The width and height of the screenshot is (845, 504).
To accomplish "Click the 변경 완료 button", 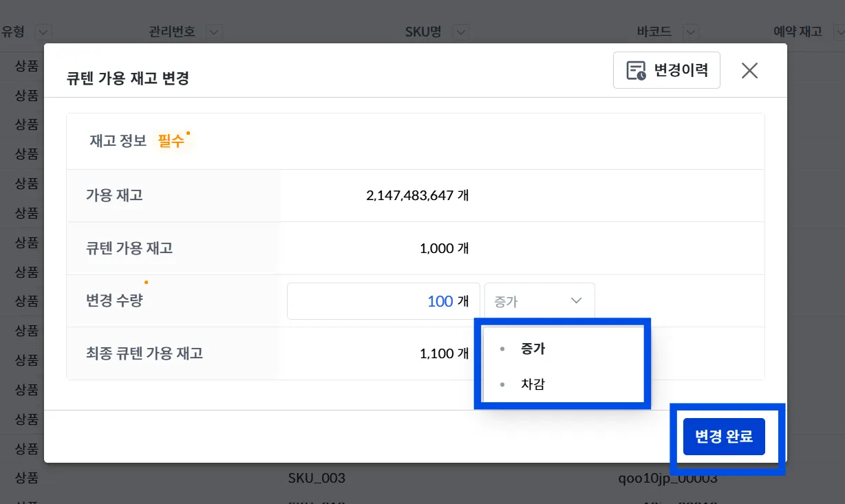I will 724,436.
